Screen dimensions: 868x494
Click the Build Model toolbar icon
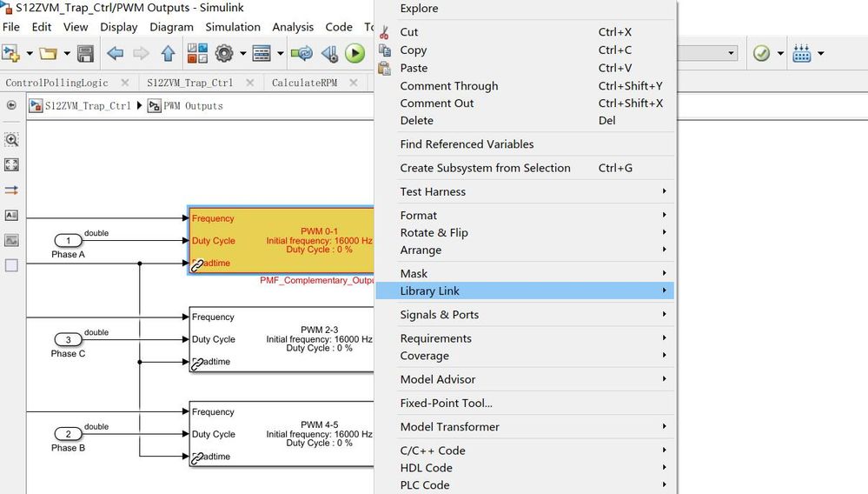point(802,54)
